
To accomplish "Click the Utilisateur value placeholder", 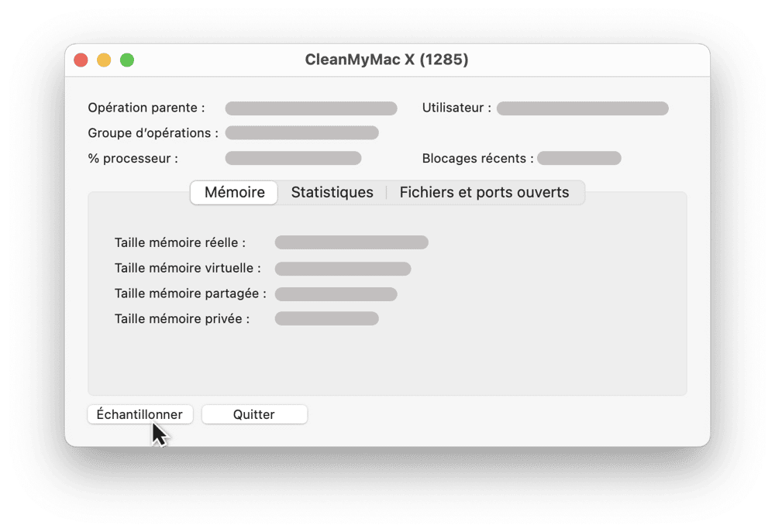I will tap(582, 108).
